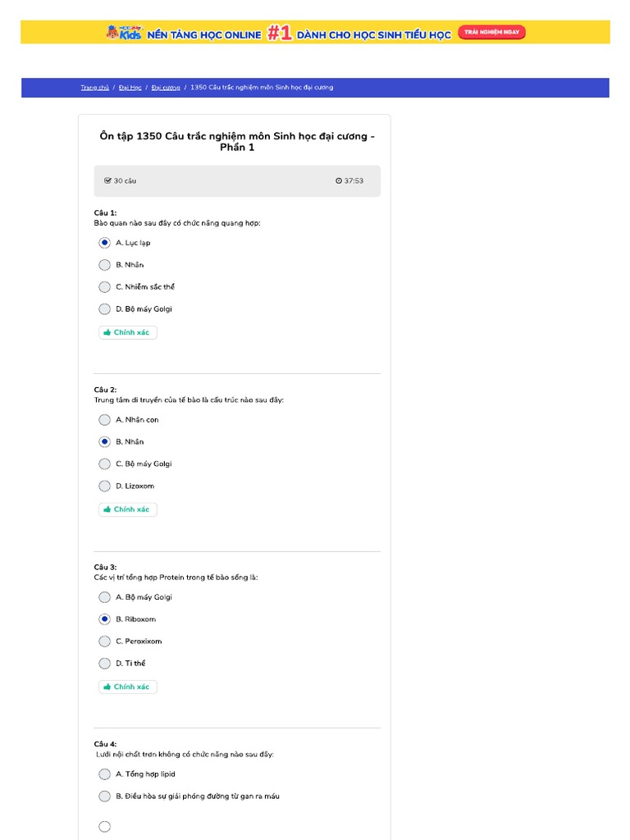Select option C. Nhiễm sắc thể

[105, 287]
